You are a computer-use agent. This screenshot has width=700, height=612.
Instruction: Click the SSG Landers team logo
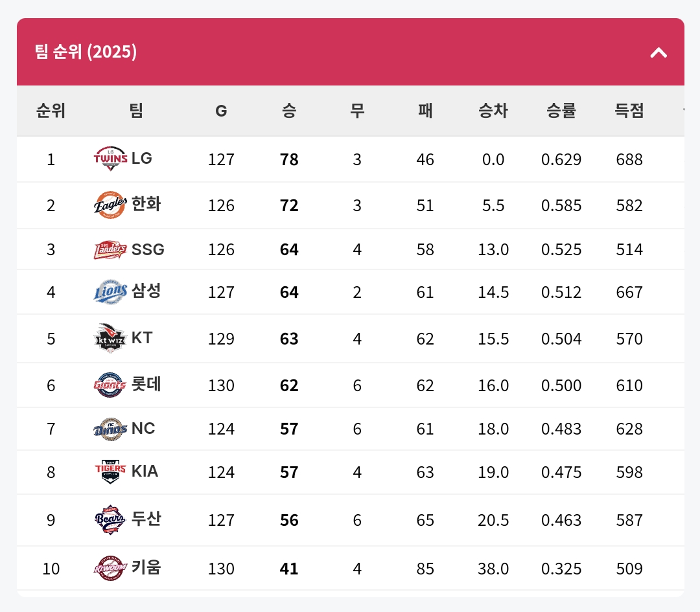(111, 249)
